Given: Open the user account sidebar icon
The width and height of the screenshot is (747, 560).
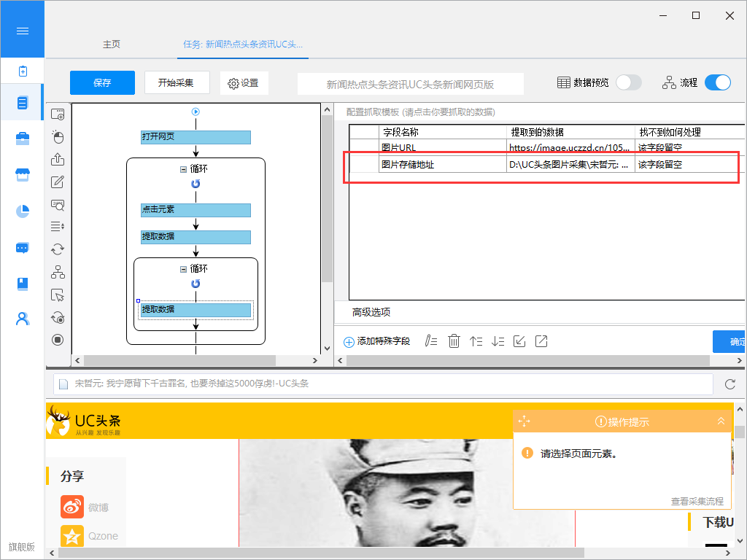Looking at the screenshot, I should coord(23,319).
